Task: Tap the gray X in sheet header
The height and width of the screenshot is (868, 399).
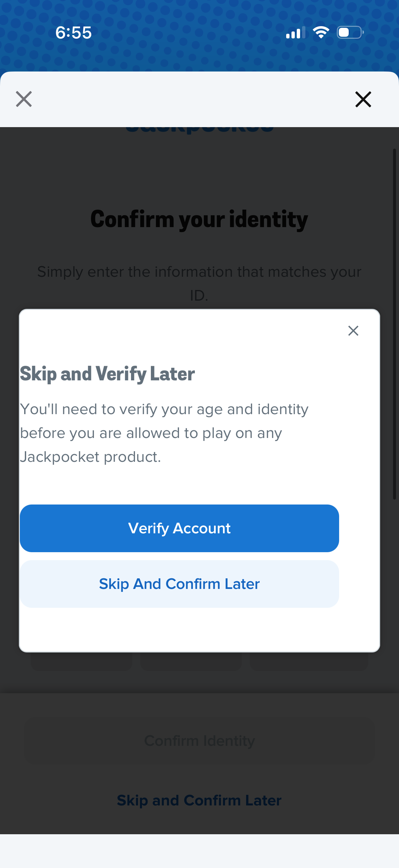Action: (x=24, y=99)
